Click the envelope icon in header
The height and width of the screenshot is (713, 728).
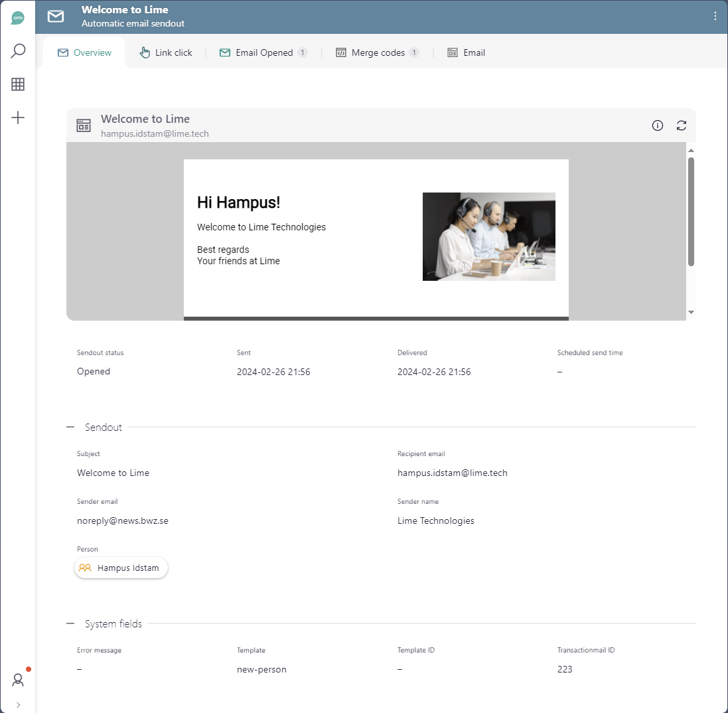point(56,16)
